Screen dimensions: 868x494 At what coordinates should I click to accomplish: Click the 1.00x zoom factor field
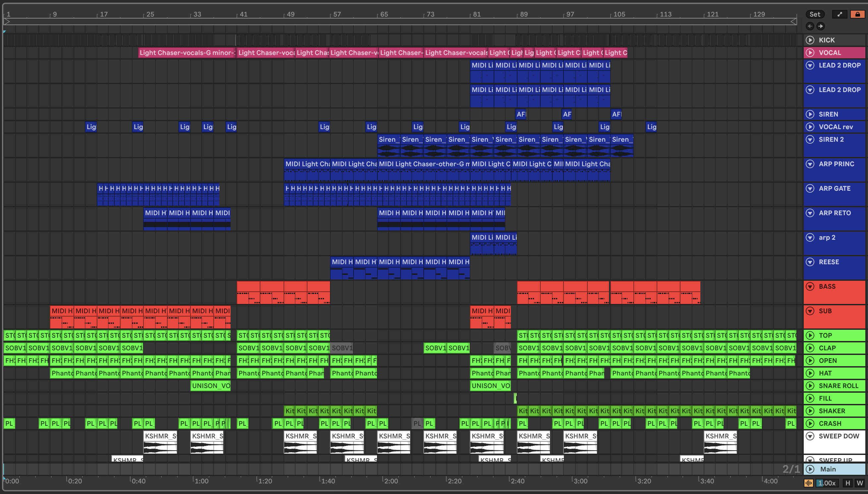click(x=827, y=483)
